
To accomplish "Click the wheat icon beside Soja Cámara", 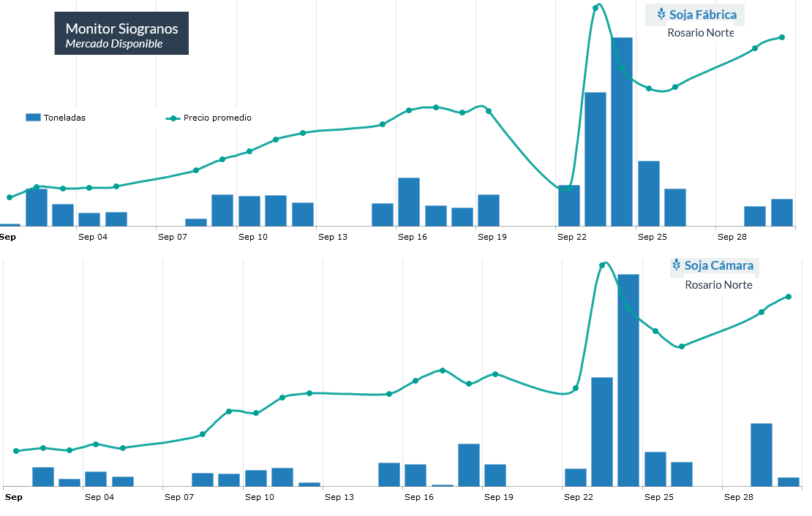I will (677, 265).
